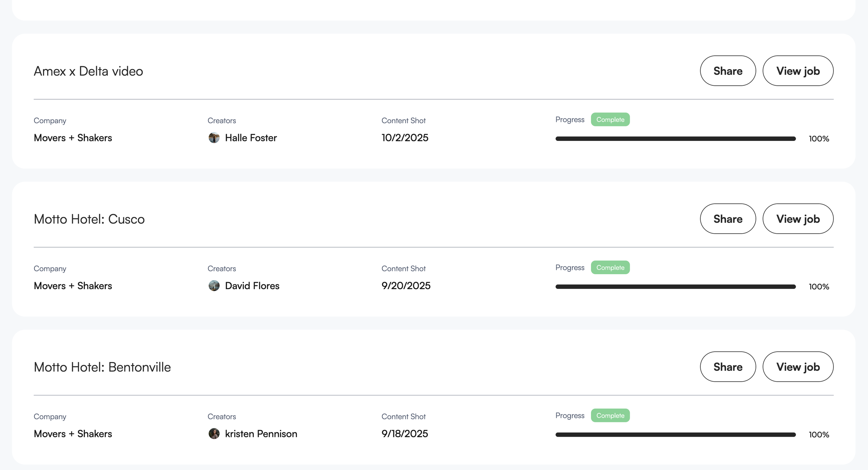Open the Amex x Delta video title

[x=88, y=71]
